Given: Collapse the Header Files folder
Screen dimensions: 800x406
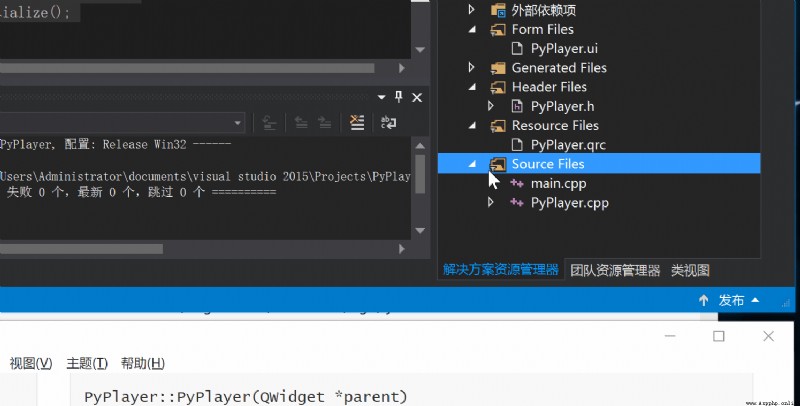Looking at the screenshot, I should [x=472, y=87].
